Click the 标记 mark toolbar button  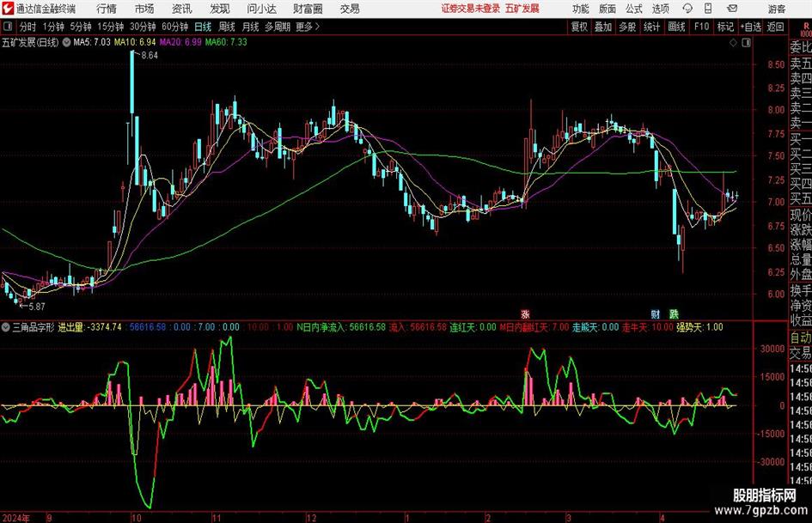coord(725,27)
